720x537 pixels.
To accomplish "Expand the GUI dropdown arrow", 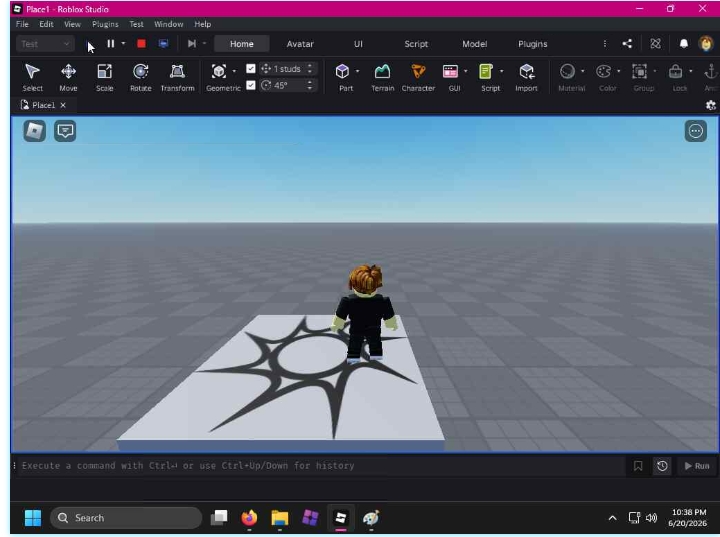I will [x=466, y=71].
